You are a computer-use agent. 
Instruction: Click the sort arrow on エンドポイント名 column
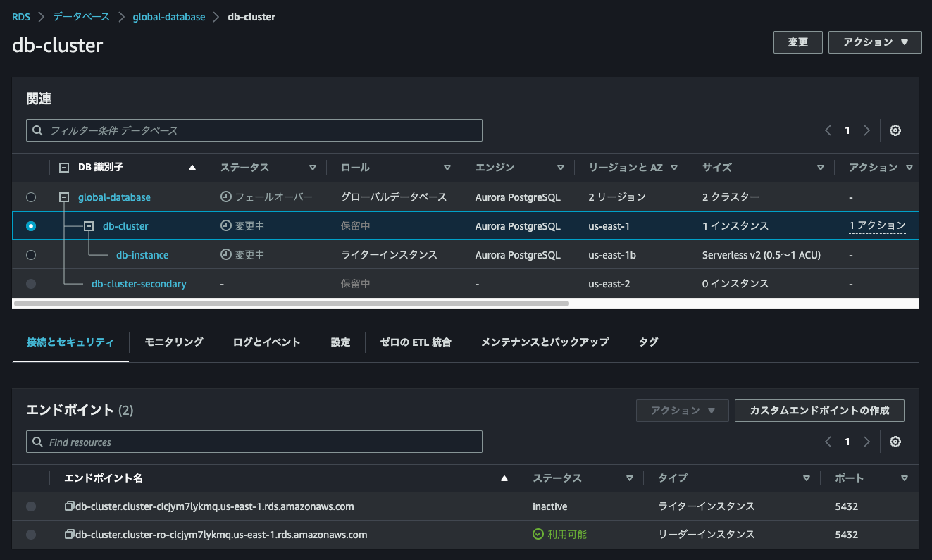click(504, 478)
